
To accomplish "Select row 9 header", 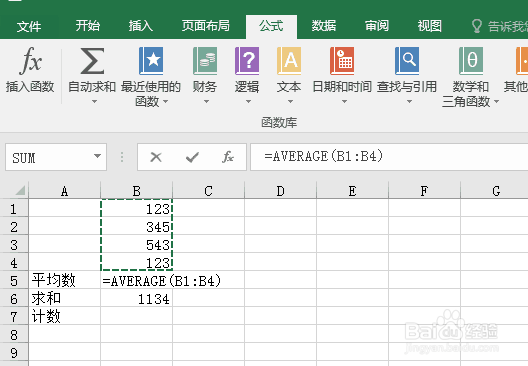I will coord(14,353).
